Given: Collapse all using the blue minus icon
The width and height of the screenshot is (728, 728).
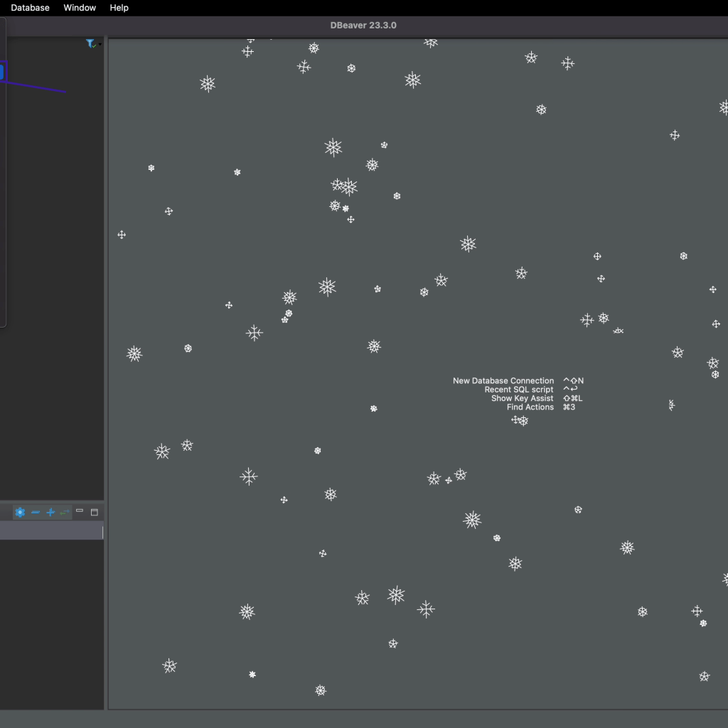Looking at the screenshot, I should pyautogui.click(x=36, y=512).
